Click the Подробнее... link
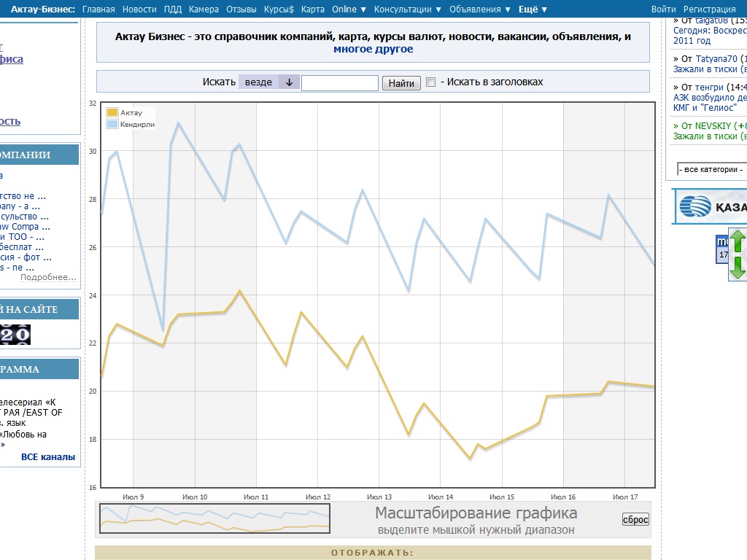 tap(48, 277)
